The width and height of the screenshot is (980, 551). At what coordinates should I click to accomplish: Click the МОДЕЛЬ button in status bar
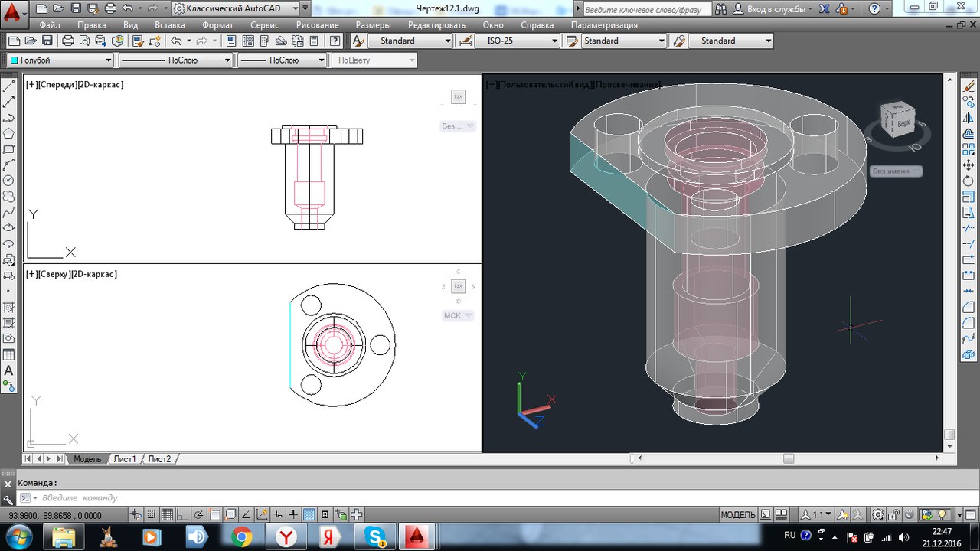pos(738,515)
